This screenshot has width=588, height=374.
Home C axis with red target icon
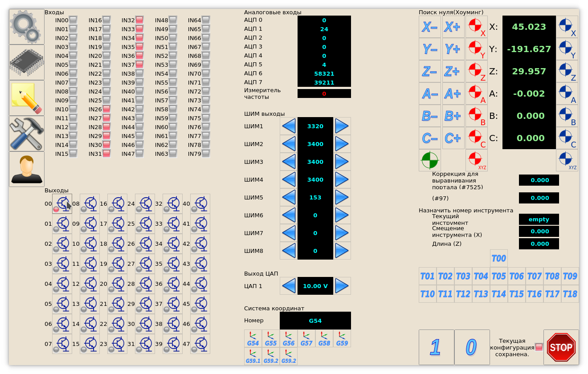[477, 138]
